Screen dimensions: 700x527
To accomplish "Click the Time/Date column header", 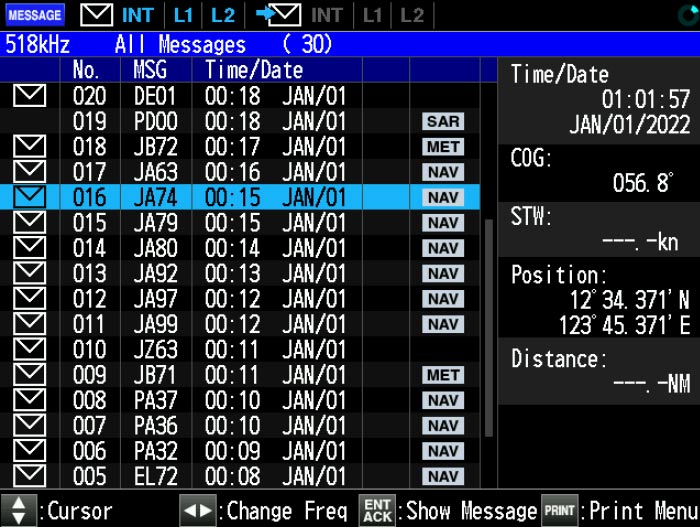I will point(254,70).
